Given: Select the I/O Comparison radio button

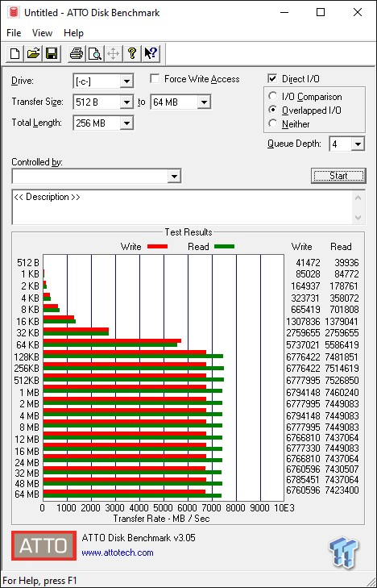Looking at the screenshot, I should pos(273,96).
